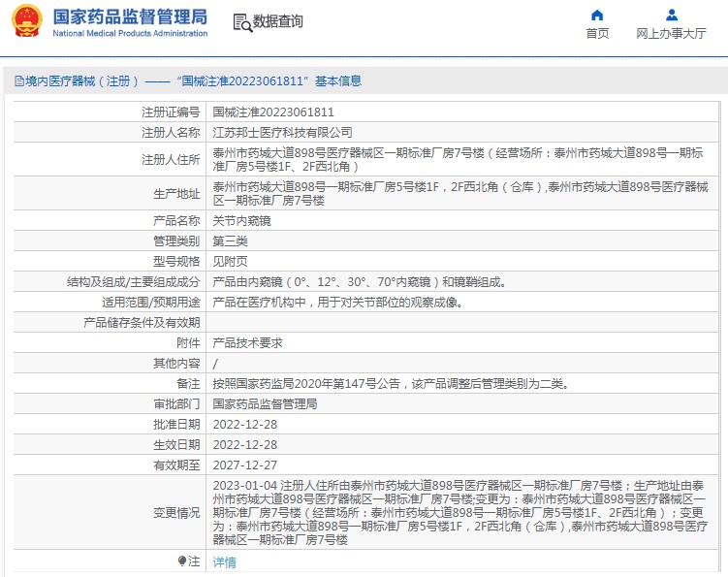Click the product name 关节内窥镜
This screenshot has height=577, width=728.
(x=241, y=221)
